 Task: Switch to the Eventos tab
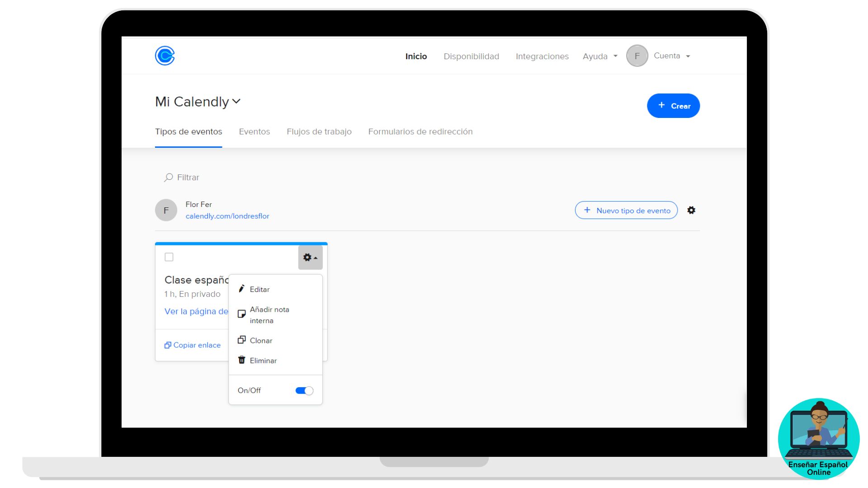point(254,132)
